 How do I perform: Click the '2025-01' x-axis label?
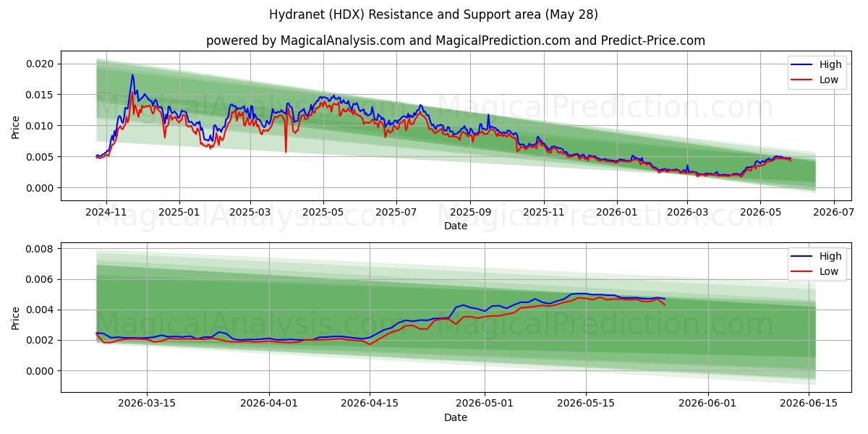point(179,213)
